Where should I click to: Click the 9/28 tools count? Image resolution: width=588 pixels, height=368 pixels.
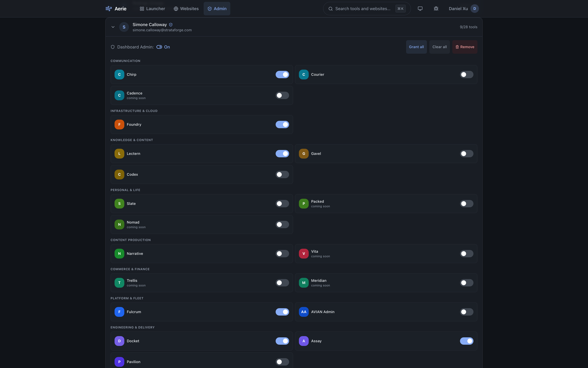[x=468, y=27]
